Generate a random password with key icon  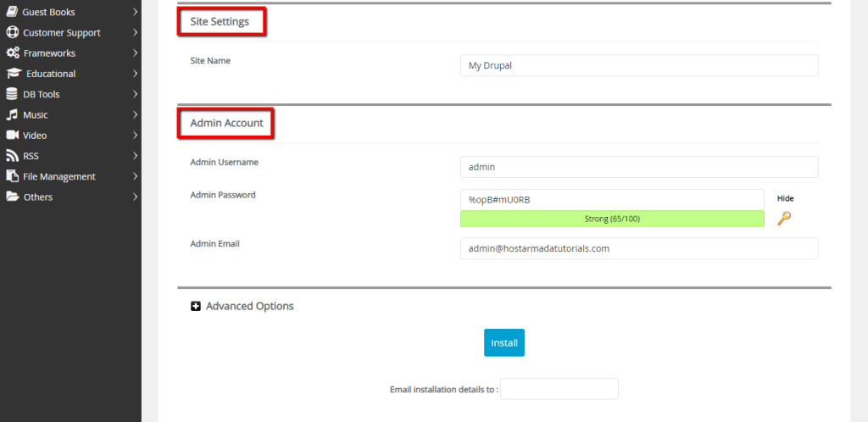[x=784, y=219]
